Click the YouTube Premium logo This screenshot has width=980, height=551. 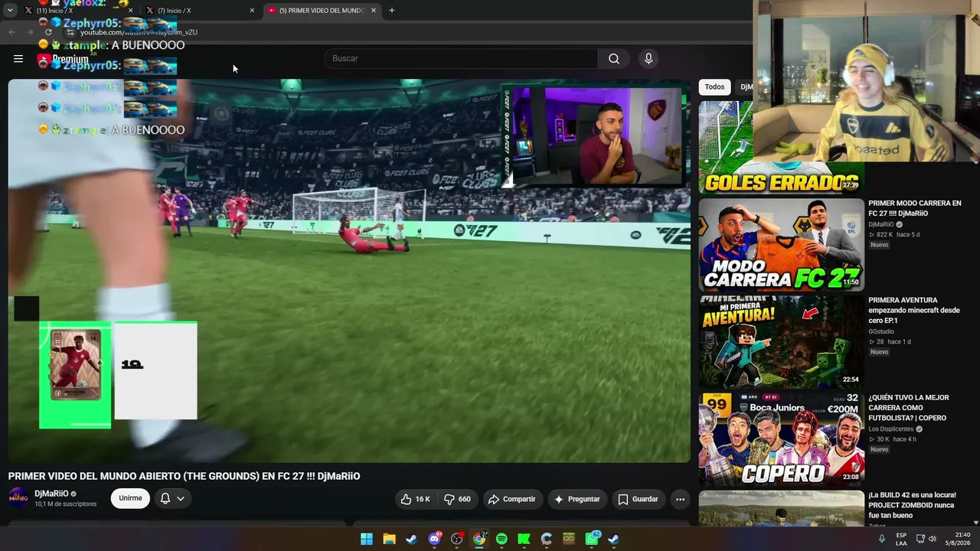[64, 59]
